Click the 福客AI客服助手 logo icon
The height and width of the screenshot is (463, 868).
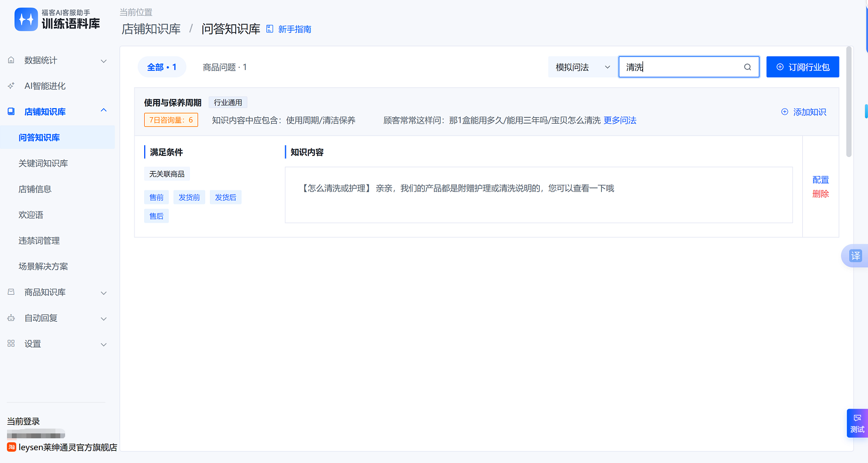26,19
